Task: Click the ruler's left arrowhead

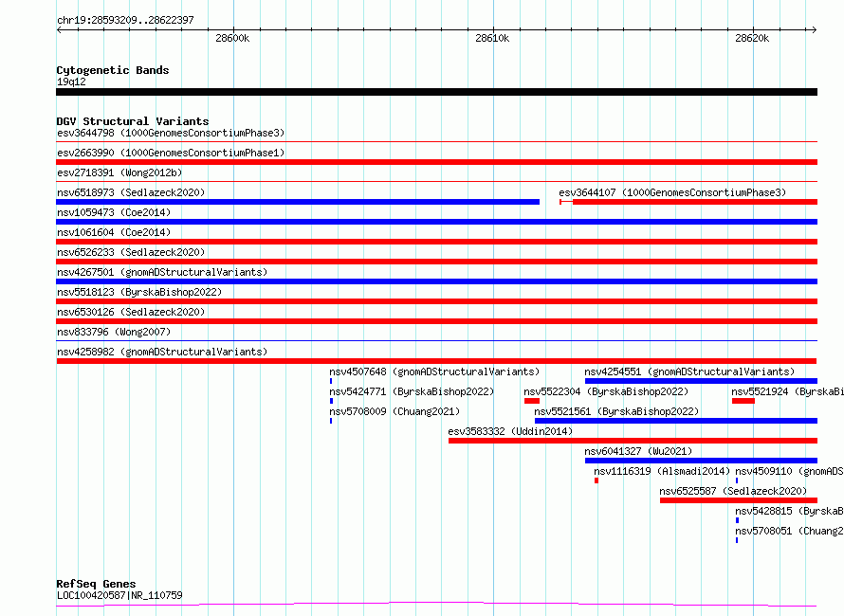Action: 59,30
